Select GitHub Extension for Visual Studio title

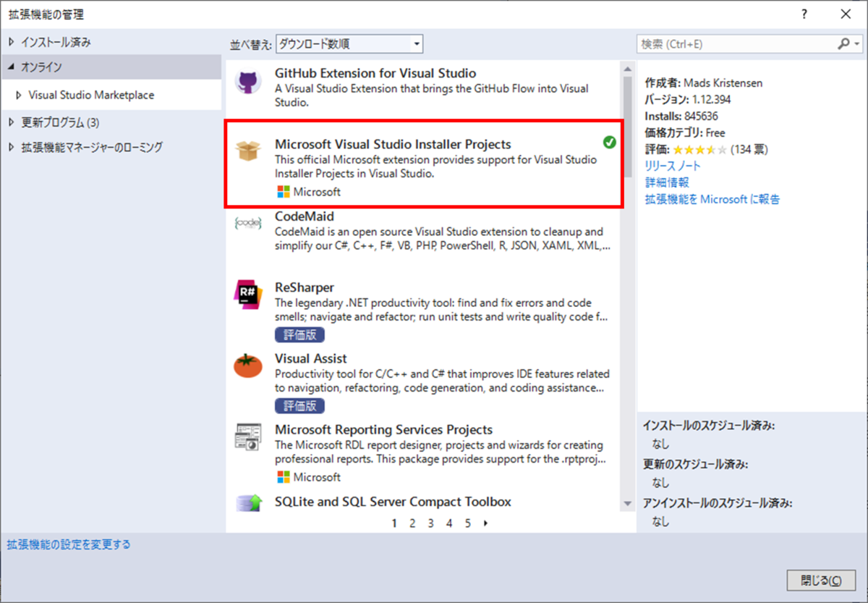click(375, 73)
